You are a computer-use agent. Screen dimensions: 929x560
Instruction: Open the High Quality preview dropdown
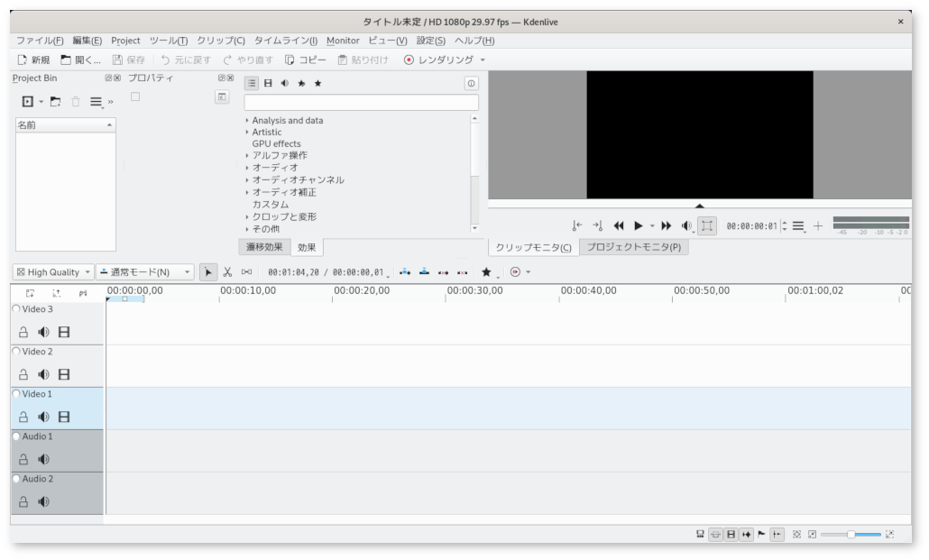(53, 271)
